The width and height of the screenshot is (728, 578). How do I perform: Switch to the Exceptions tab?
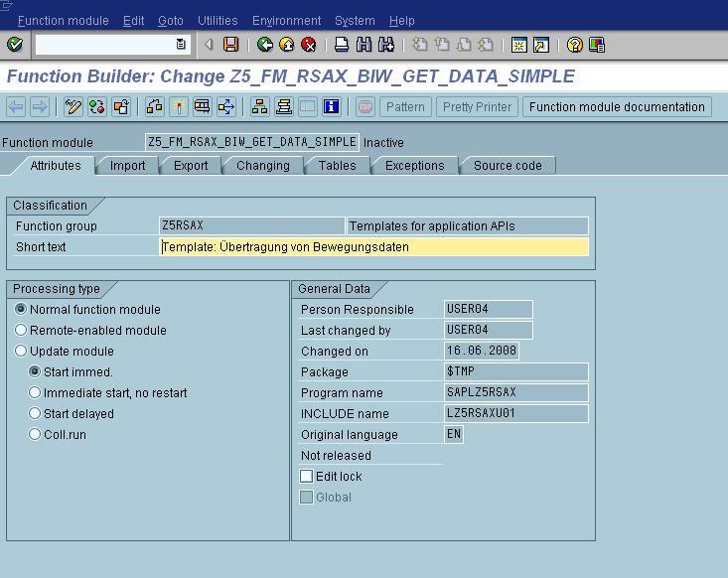[414, 166]
